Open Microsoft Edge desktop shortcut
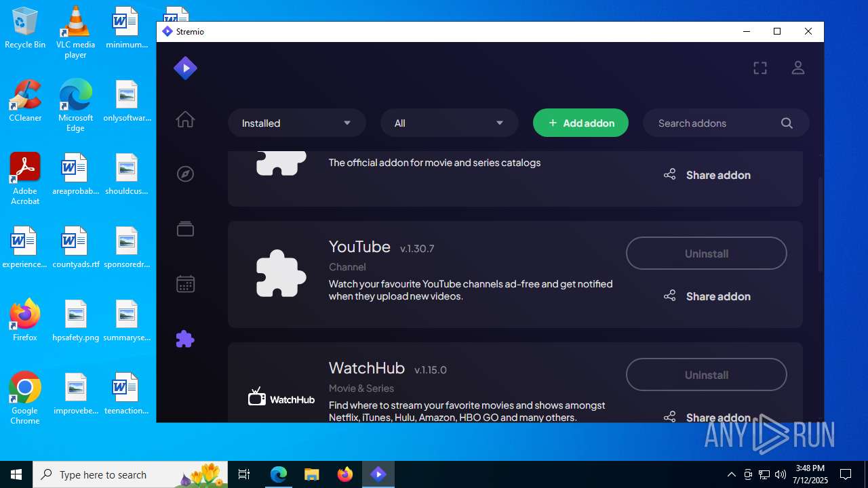 pos(75,106)
